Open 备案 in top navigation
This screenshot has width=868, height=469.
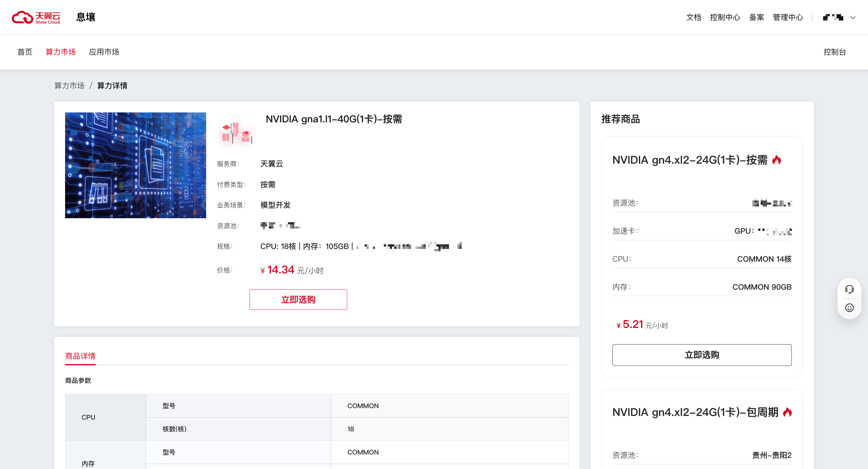tap(756, 17)
